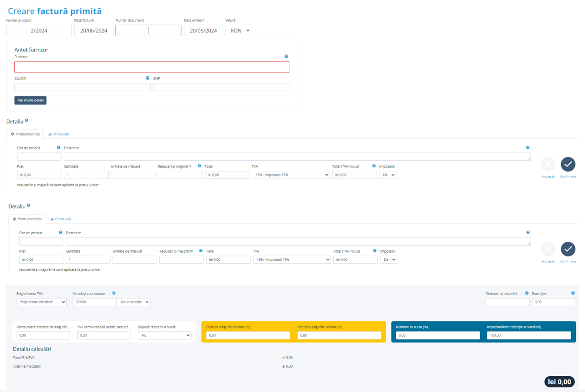Click the second Anulează X icon

(x=548, y=249)
